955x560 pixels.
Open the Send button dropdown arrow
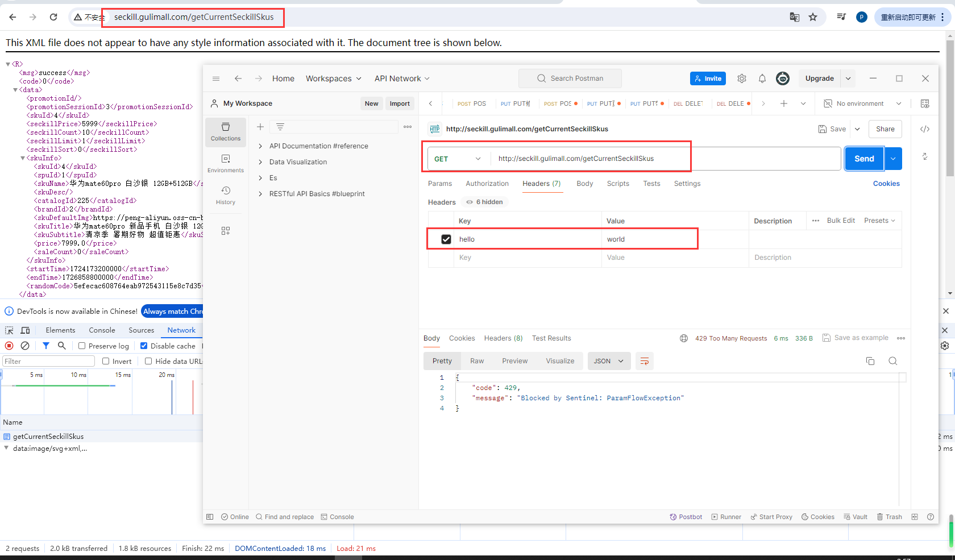click(893, 159)
